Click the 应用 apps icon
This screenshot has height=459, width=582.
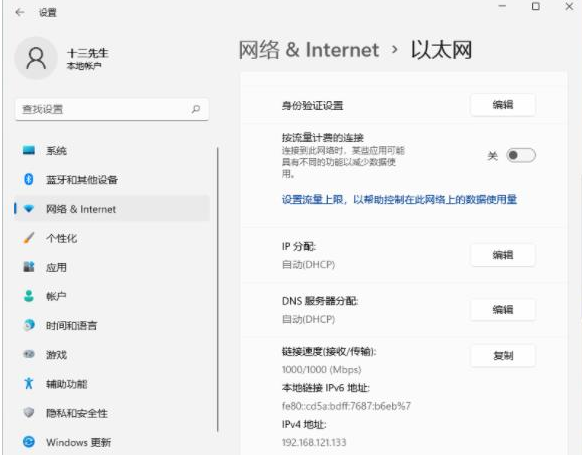click(x=29, y=267)
